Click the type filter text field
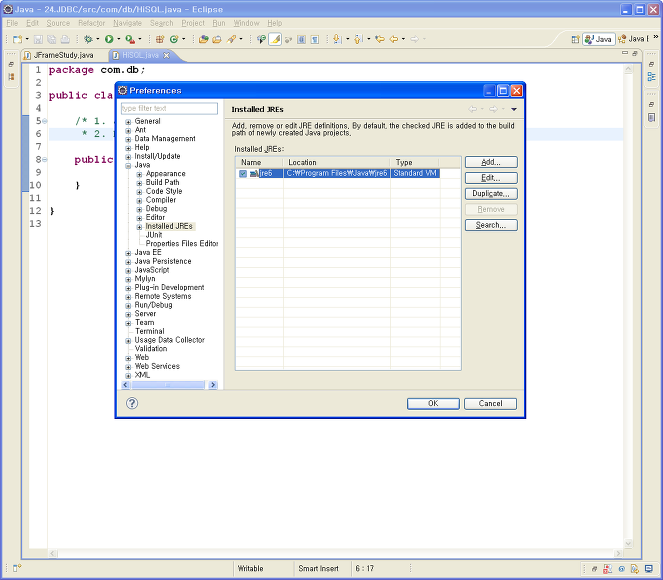Screen dimensions: 663x580 [x=169, y=108]
